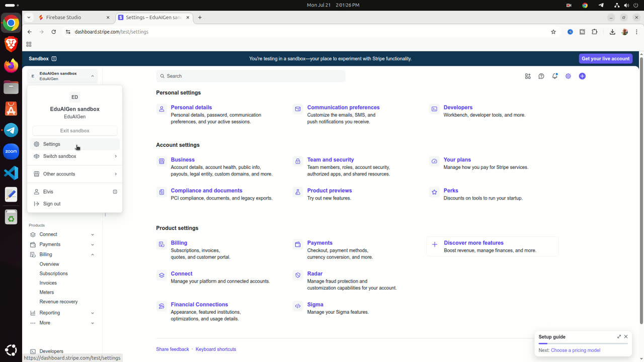Select Settings in the account menu

click(75, 144)
